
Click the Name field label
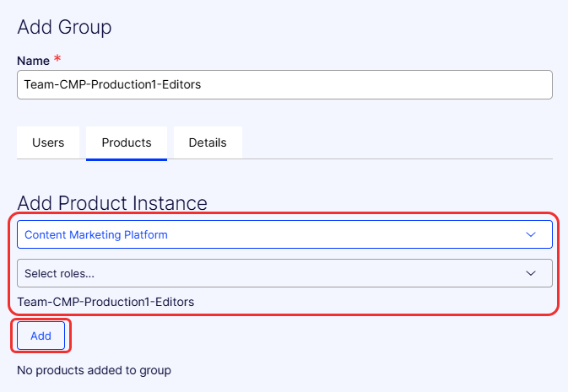click(x=33, y=61)
